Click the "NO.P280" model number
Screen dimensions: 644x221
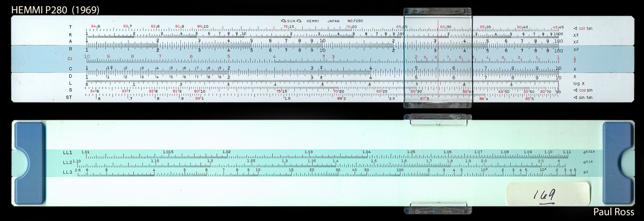355,21
